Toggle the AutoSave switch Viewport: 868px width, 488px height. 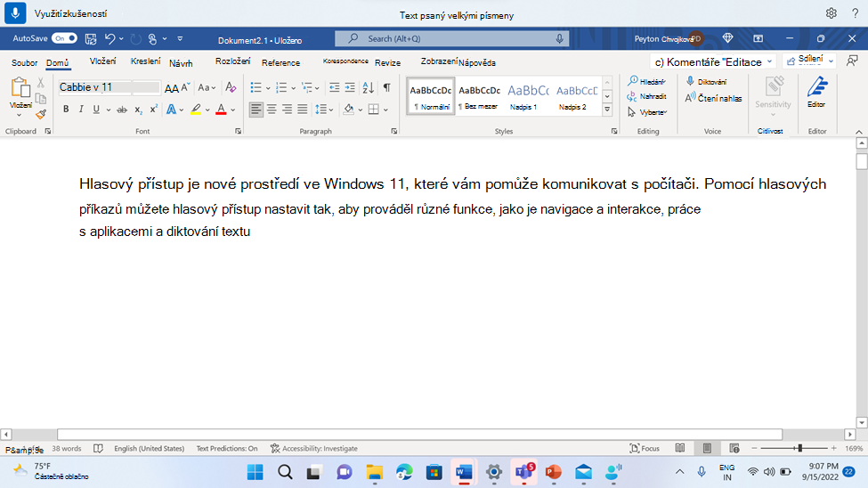point(65,38)
